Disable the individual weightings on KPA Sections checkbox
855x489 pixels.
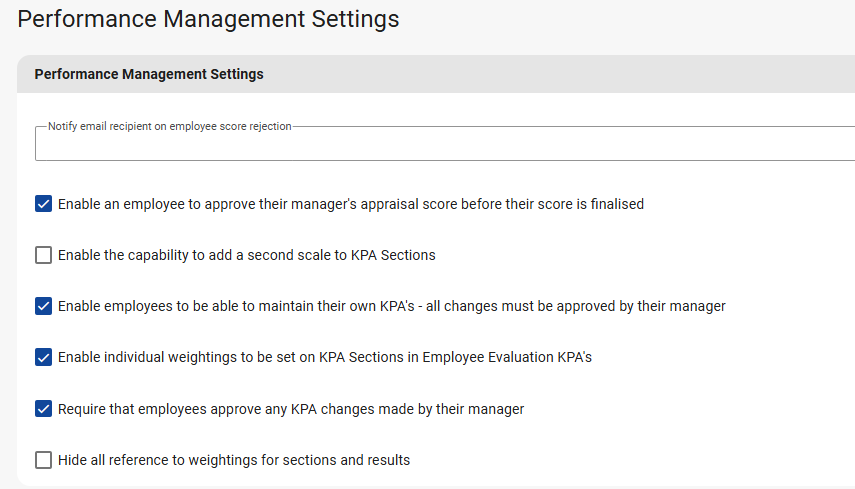point(43,357)
